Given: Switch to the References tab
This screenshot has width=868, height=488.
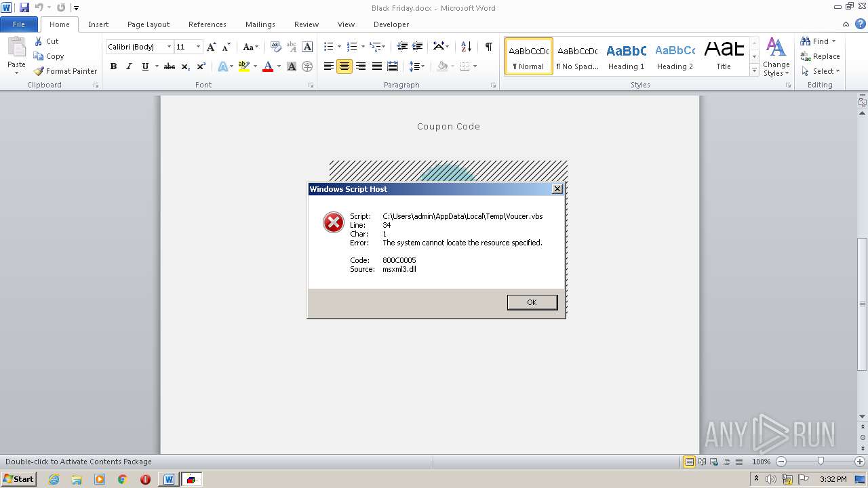Looking at the screenshot, I should click(x=208, y=24).
